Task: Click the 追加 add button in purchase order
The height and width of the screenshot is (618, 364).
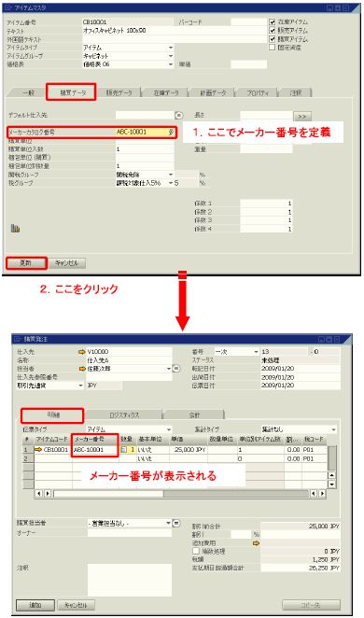Action: pos(35,605)
